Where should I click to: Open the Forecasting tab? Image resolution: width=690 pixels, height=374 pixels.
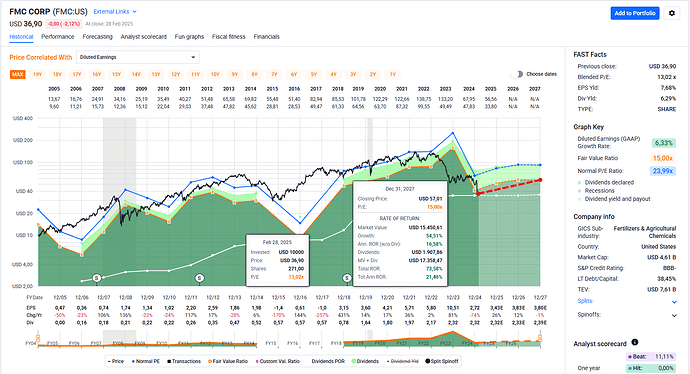(x=97, y=37)
